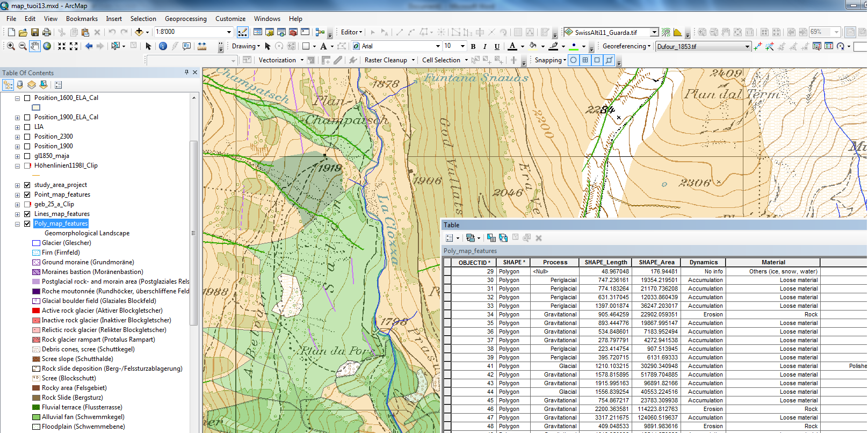Click the Save map document icon

point(34,32)
